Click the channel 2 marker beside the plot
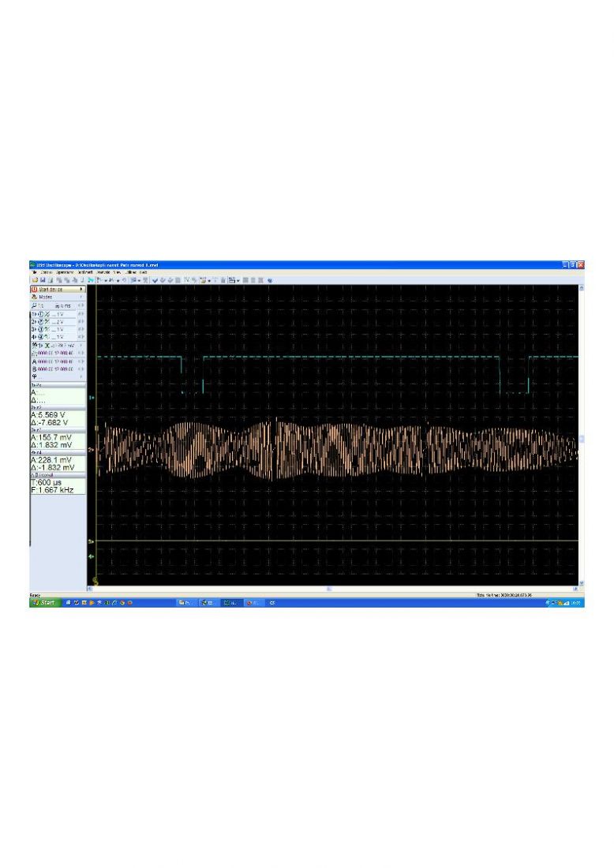The width and height of the screenshot is (614, 868). click(x=92, y=450)
